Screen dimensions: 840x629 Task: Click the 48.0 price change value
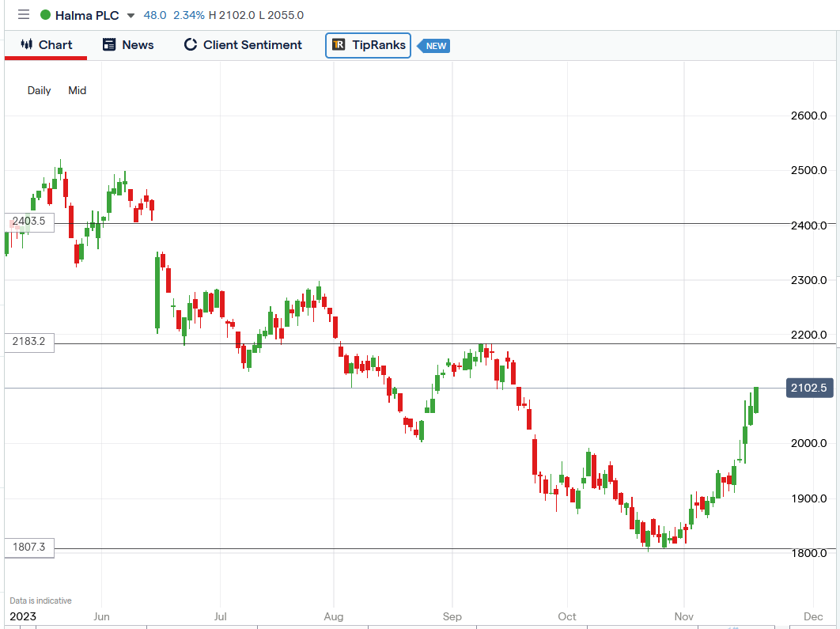155,16
